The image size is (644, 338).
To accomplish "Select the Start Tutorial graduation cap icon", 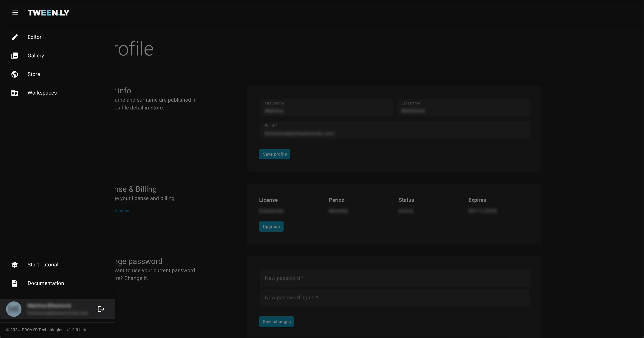I will point(15,264).
